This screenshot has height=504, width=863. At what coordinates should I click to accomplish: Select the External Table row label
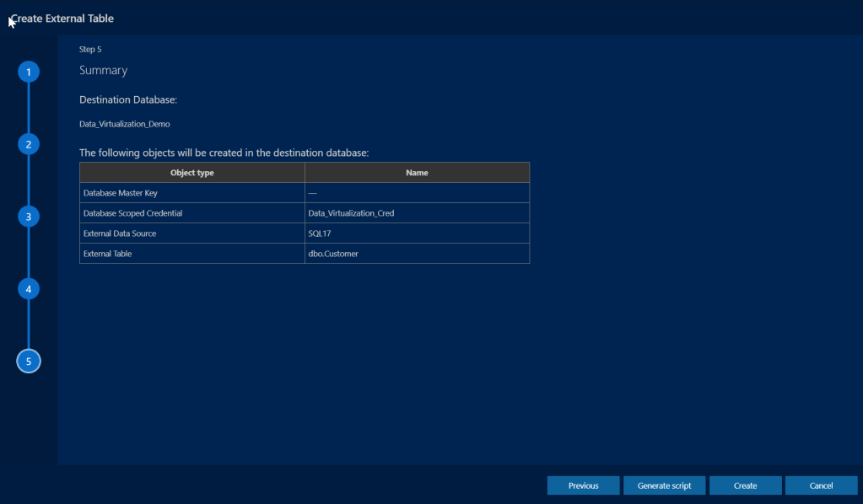[x=107, y=254]
